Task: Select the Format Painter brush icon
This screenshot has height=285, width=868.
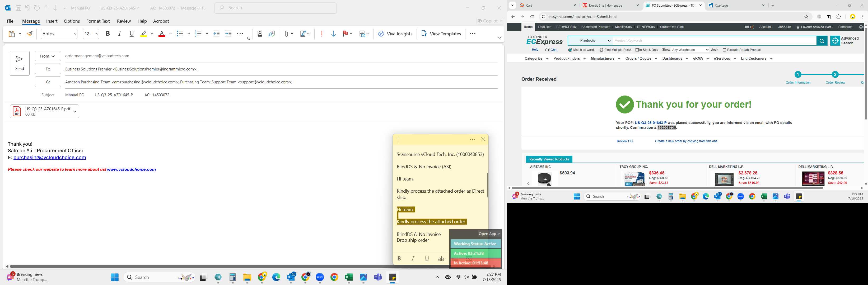Action: pyautogui.click(x=30, y=34)
